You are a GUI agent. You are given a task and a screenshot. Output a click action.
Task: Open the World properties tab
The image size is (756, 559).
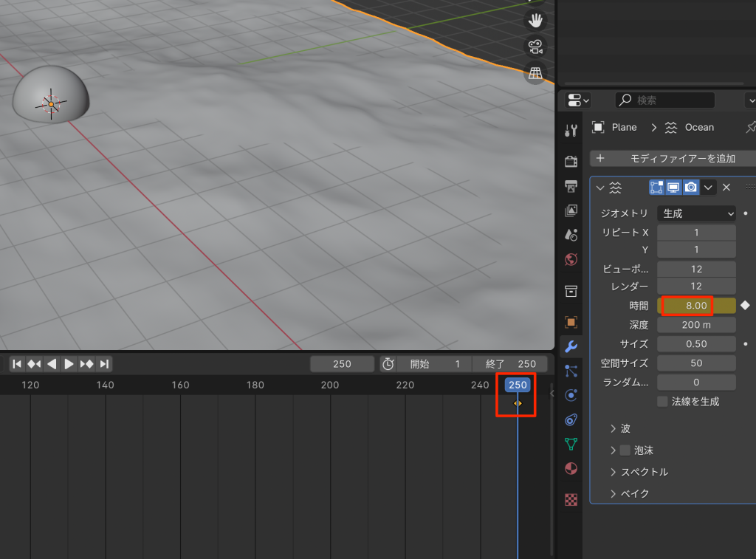[571, 259]
